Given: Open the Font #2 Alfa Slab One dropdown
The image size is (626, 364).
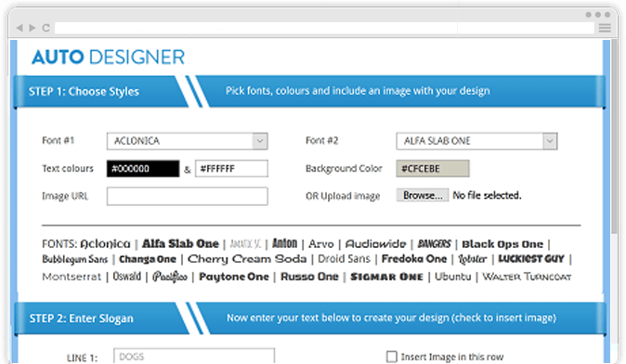Looking at the screenshot, I should click(x=476, y=141).
